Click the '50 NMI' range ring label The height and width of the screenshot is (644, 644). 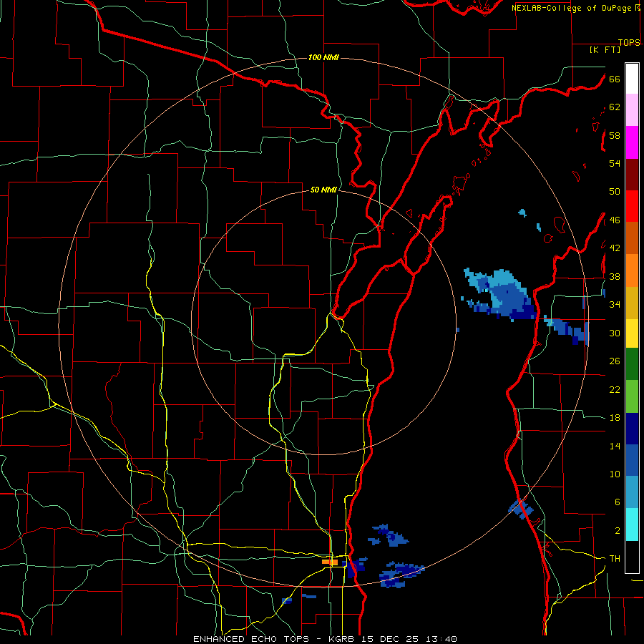[x=323, y=190]
